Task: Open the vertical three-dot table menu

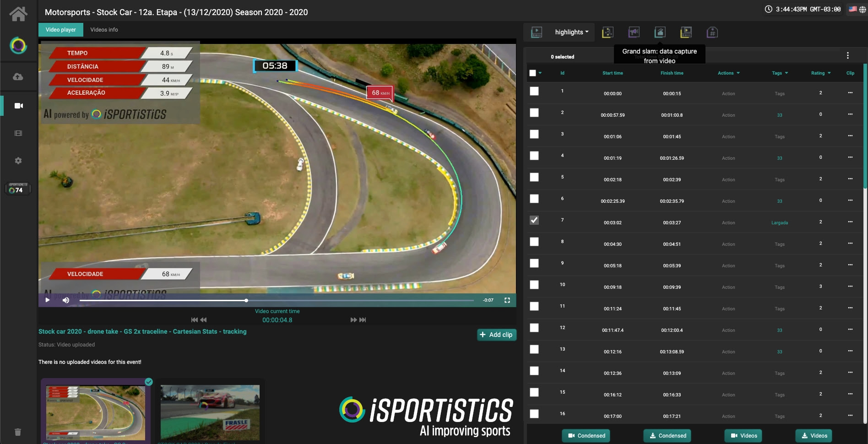Action: (848, 55)
